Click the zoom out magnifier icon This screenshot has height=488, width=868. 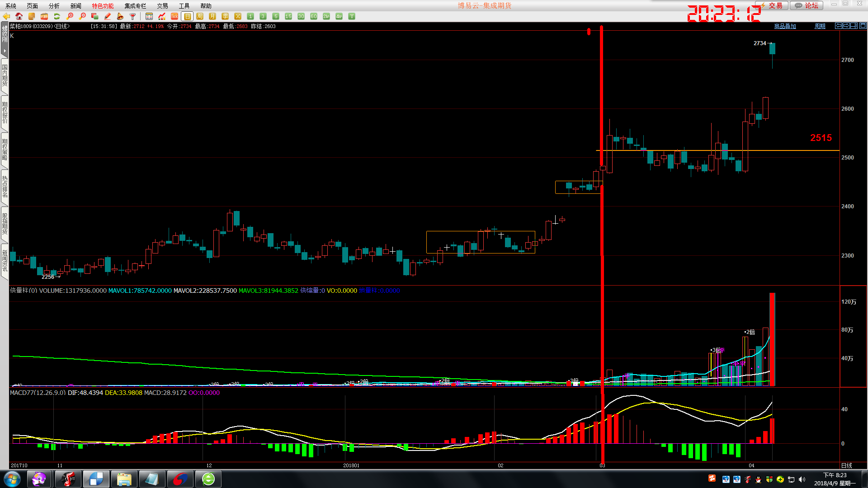pos(82,16)
